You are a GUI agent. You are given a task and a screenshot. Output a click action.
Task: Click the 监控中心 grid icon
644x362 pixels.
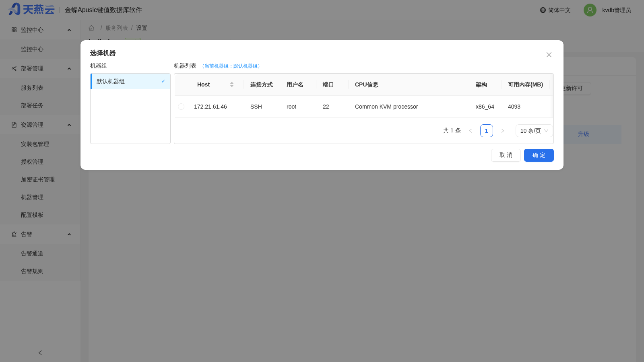point(14,30)
